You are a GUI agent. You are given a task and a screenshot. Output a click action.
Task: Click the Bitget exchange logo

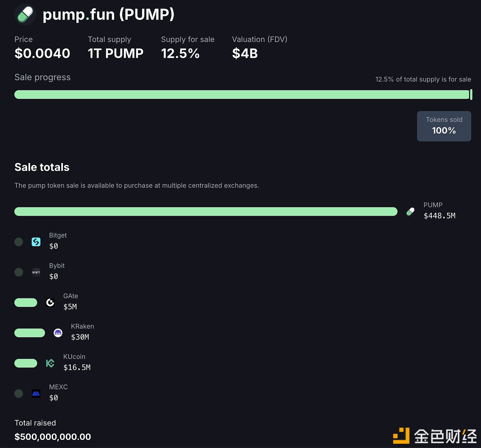[36, 242]
